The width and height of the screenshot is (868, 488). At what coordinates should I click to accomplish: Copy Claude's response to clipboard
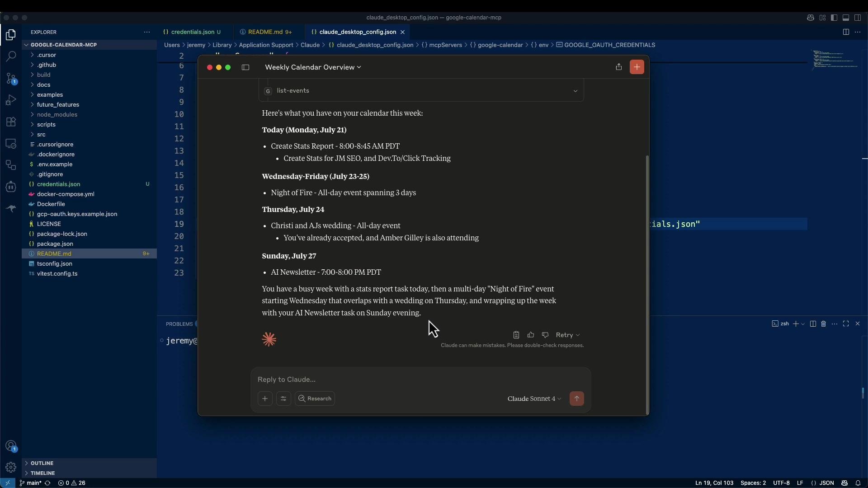point(516,335)
